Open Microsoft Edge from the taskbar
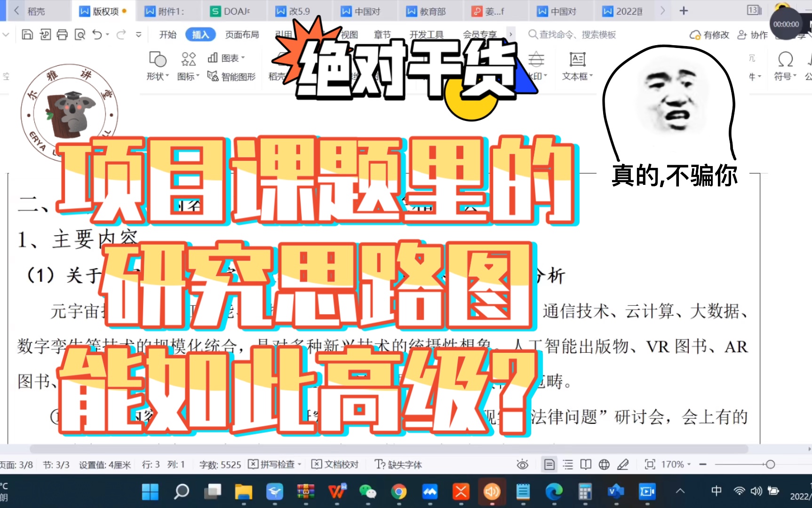Viewport: 812px width, 508px height. 554,492
